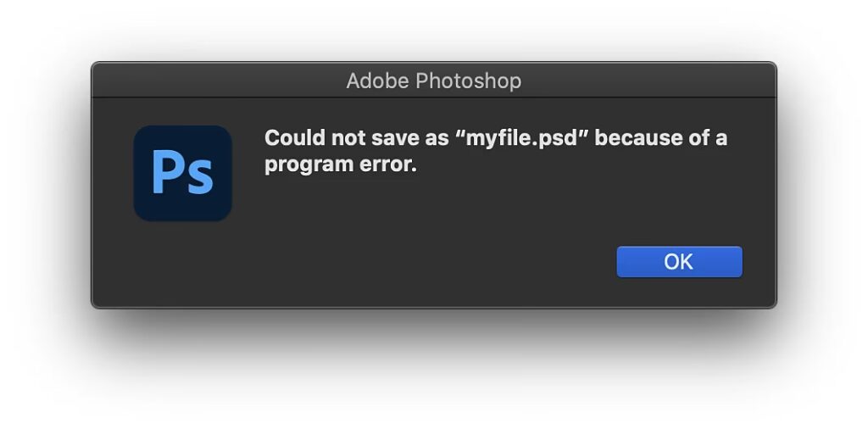Click the letter P in Ps icon
This screenshot has height=429, width=868.
click(x=165, y=173)
